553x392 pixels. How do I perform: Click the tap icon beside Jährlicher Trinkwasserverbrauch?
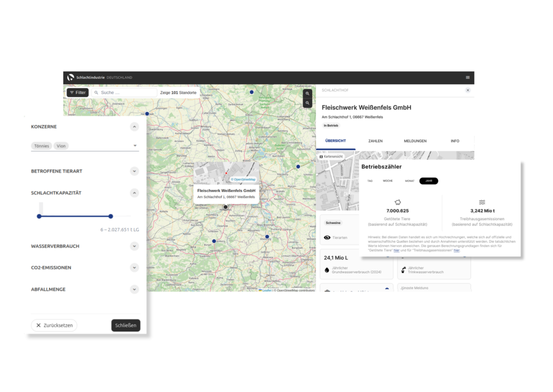tap(404, 270)
